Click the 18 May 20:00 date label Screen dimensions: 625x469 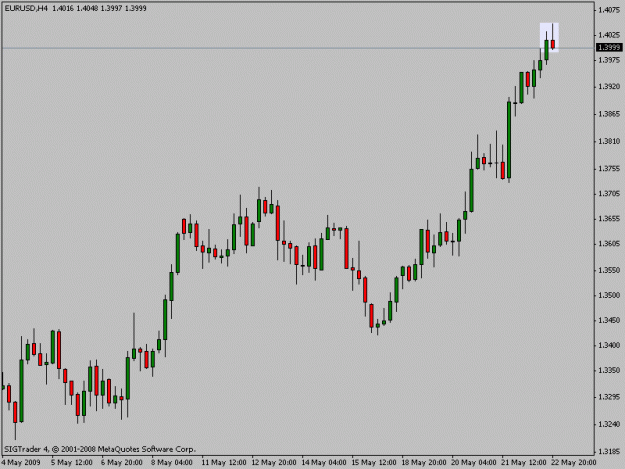click(424, 462)
